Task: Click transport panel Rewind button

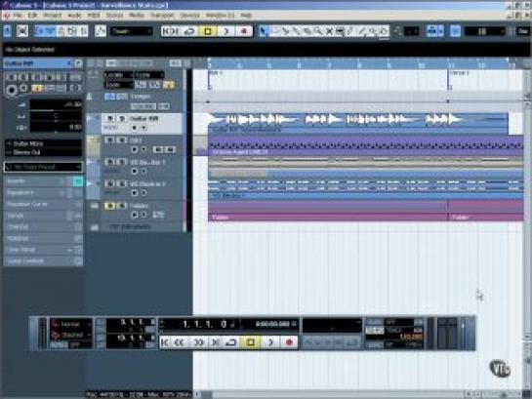Action: [x=180, y=342]
